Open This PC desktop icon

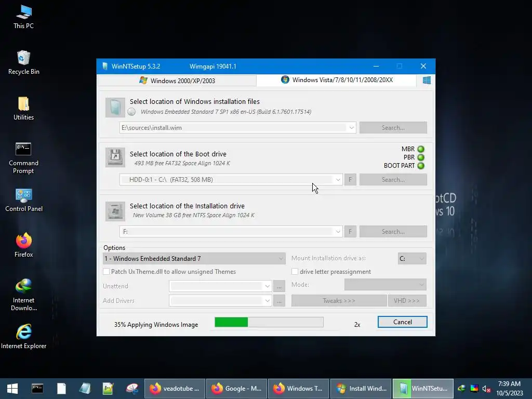(x=23, y=17)
